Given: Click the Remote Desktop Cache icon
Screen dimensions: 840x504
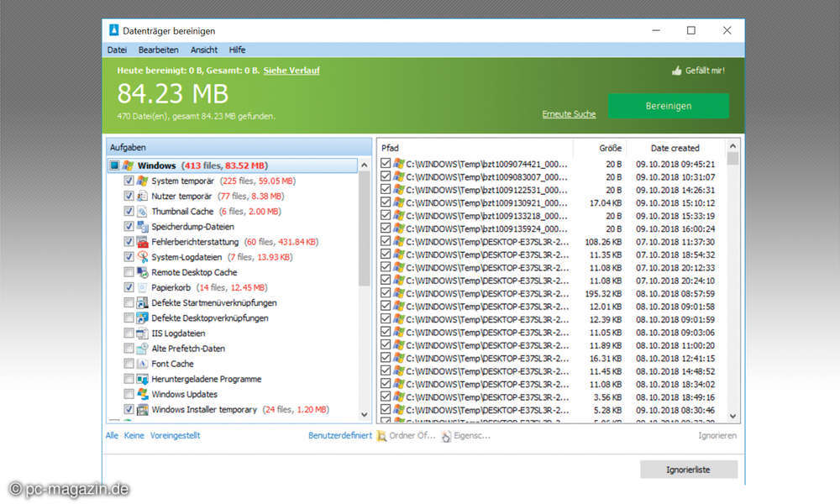Looking at the screenshot, I should click(142, 273).
